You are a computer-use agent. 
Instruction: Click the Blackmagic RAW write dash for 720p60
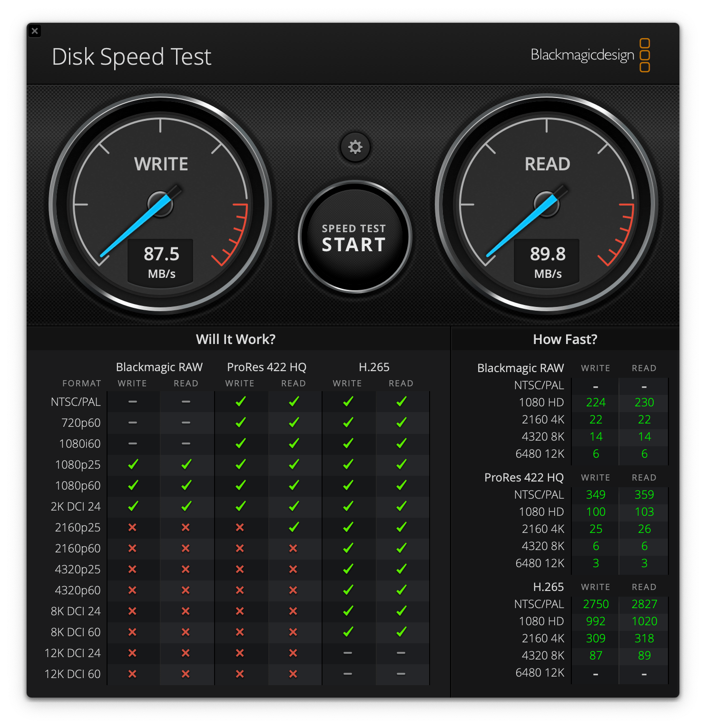(133, 423)
